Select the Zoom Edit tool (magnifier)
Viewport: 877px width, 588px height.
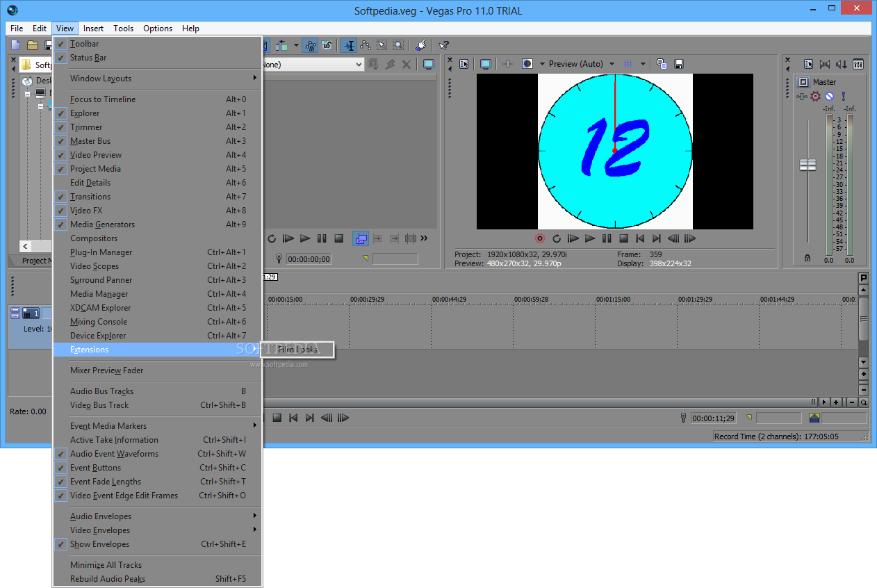tap(398, 45)
